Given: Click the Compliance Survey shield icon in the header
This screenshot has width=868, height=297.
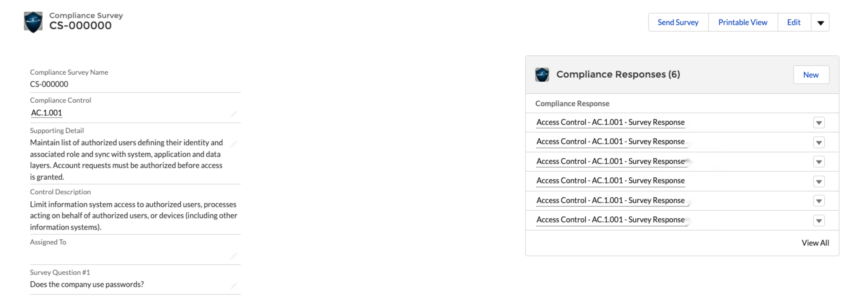Looking at the screenshot, I should 33,22.
